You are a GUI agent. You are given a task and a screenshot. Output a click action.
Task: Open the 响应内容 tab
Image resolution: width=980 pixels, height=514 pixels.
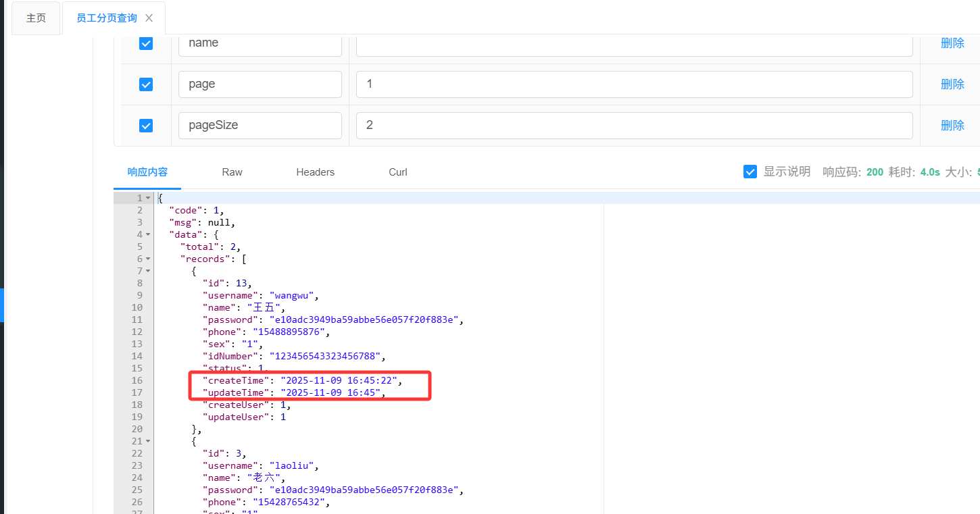tap(147, 172)
